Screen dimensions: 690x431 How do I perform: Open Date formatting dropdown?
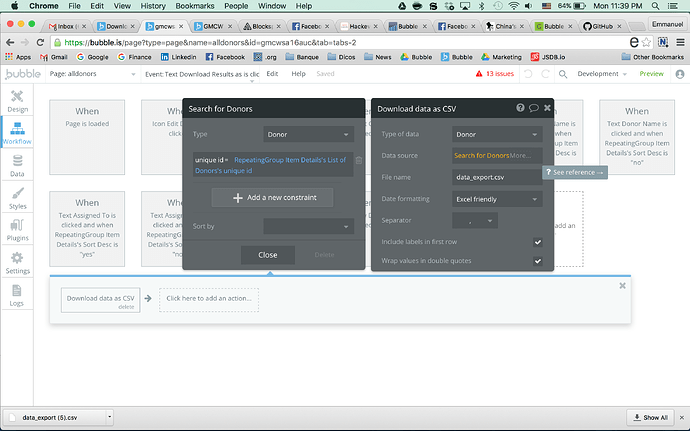[x=497, y=199]
